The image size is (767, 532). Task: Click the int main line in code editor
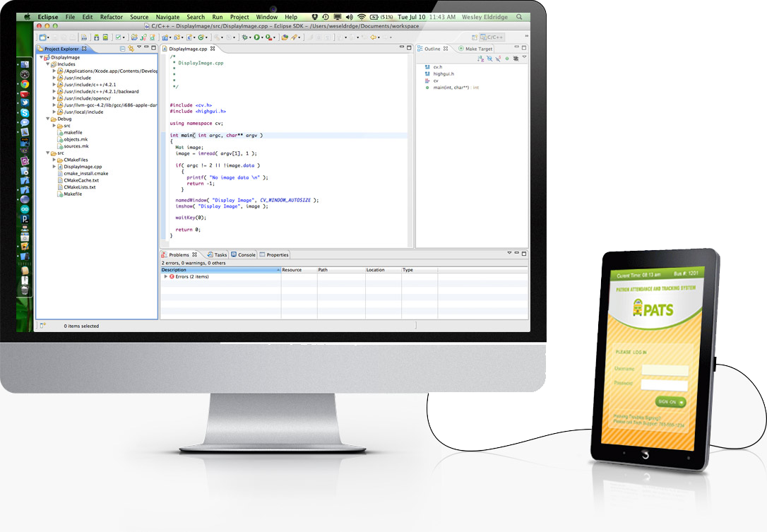[x=287, y=135]
